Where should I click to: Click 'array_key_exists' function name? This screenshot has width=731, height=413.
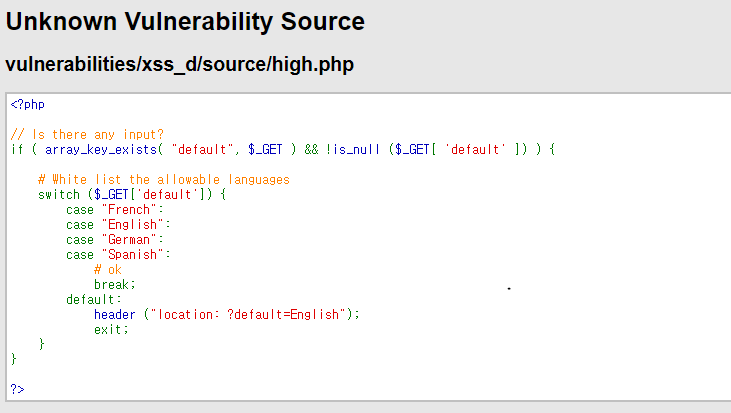click(x=101, y=150)
